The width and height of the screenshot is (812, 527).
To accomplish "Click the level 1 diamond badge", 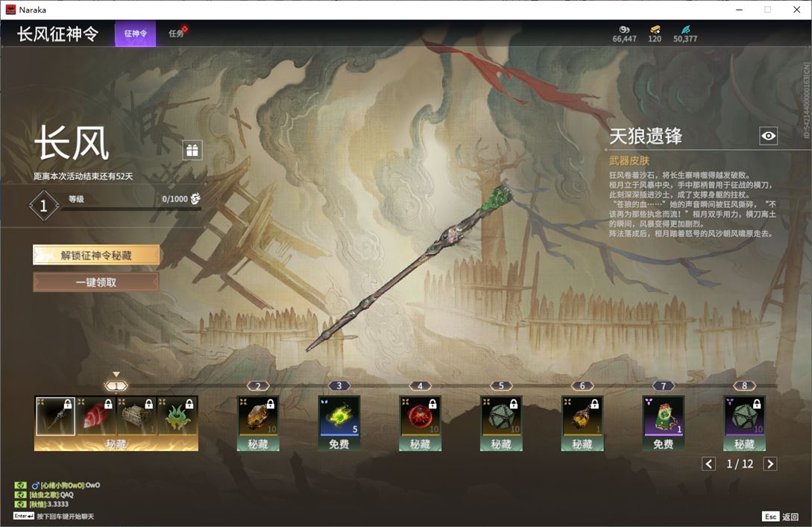I will (43, 206).
